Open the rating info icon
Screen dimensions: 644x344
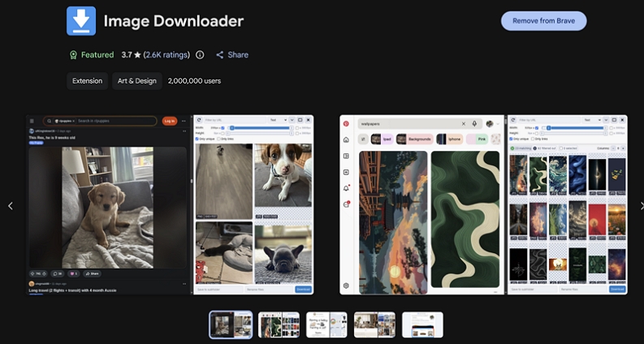200,54
